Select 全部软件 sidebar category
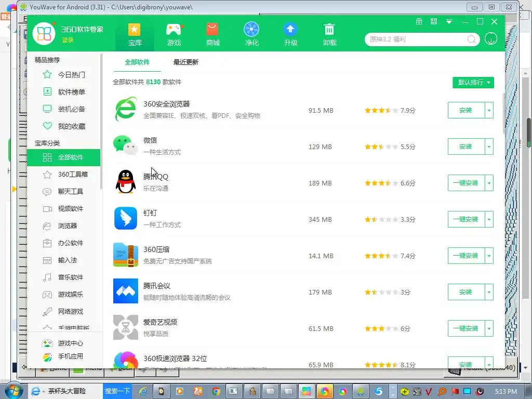Viewport: 532px width, 399px height. 64,157
